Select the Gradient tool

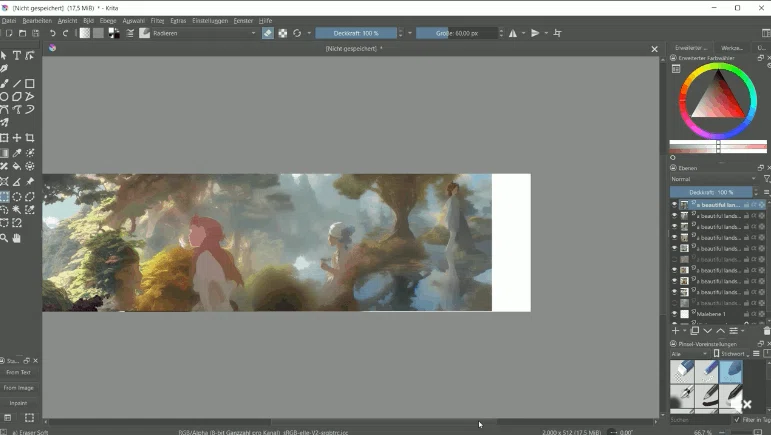pyautogui.click(x=4, y=153)
